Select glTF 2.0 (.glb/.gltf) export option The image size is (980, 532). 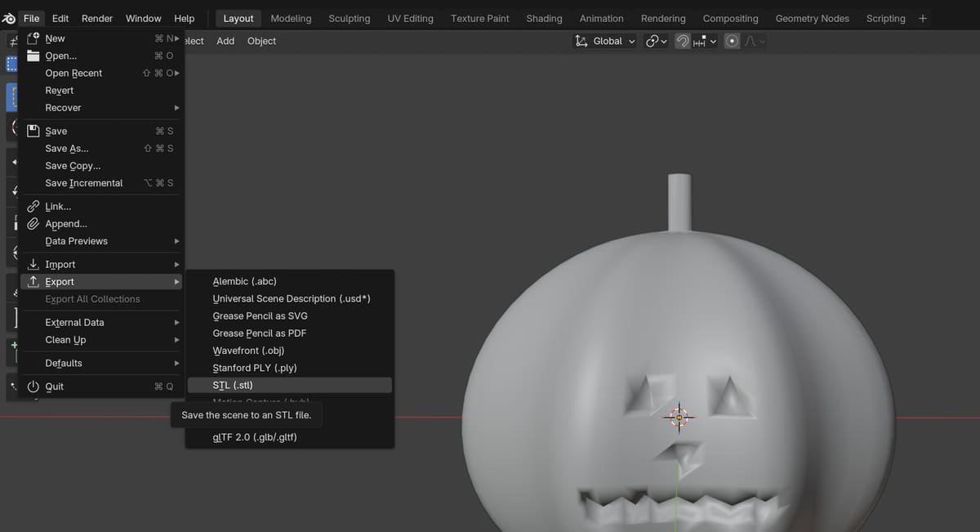[x=290, y=437]
